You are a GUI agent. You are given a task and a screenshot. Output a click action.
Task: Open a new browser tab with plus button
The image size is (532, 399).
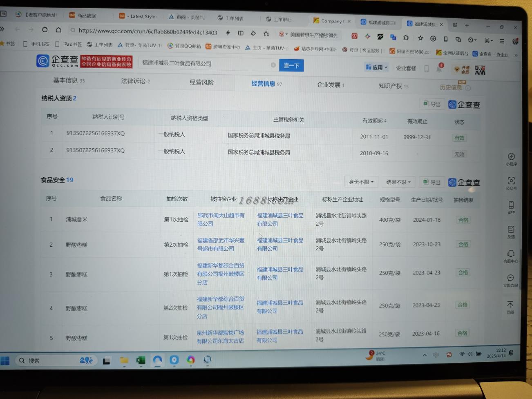point(467,25)
